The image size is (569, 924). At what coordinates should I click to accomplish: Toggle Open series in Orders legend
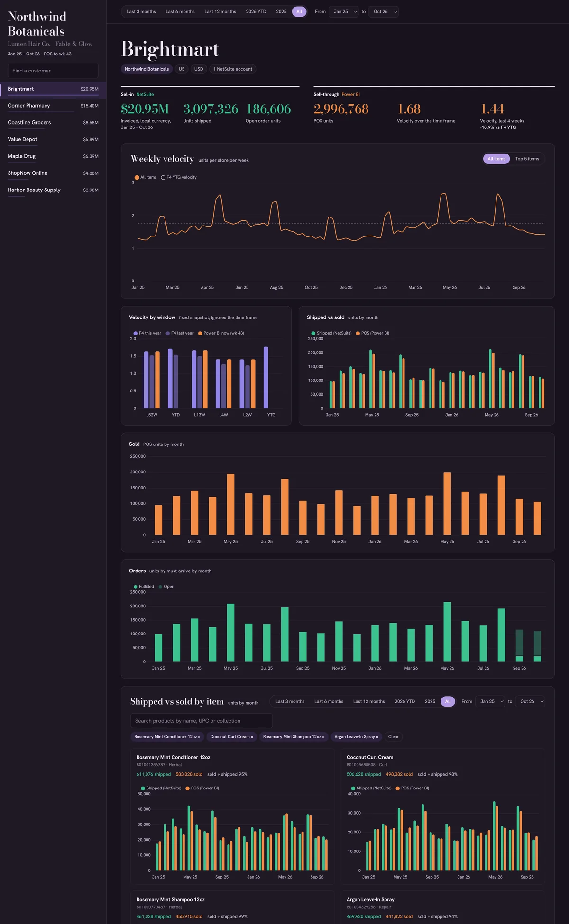coord(166,587)
